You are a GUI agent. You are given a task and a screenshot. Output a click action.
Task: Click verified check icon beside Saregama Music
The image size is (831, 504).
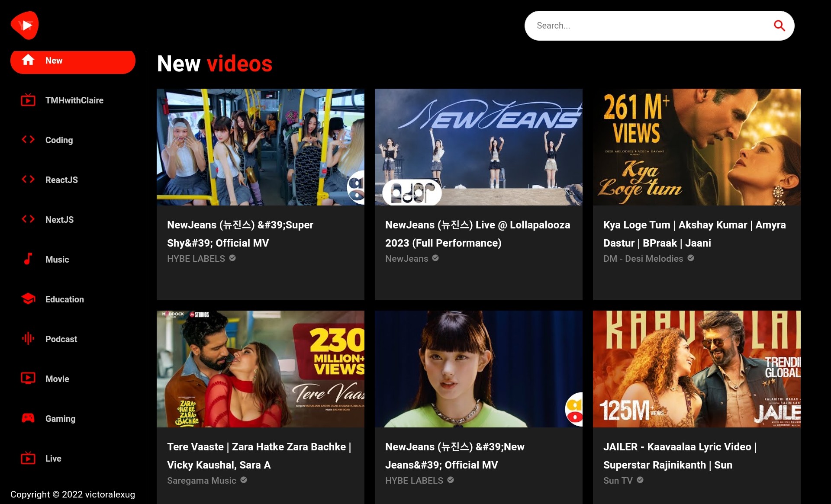coord(244,480)
